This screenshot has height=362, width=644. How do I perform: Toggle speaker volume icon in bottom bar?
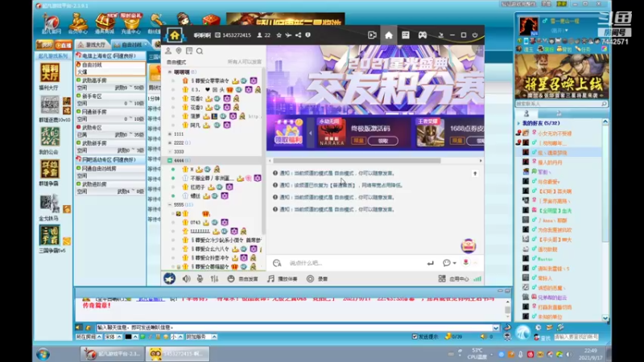(x=187, y=278)
